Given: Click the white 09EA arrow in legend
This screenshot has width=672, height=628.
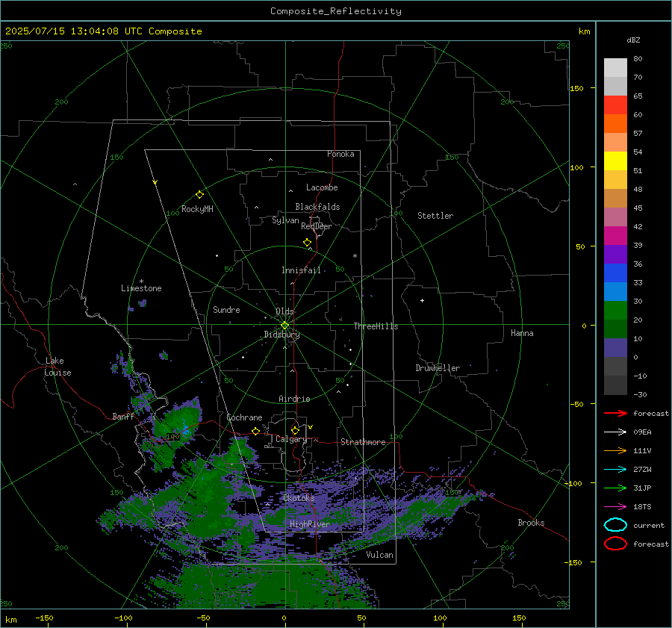Looking at the screenshot, I should click(x=615, y=432).
